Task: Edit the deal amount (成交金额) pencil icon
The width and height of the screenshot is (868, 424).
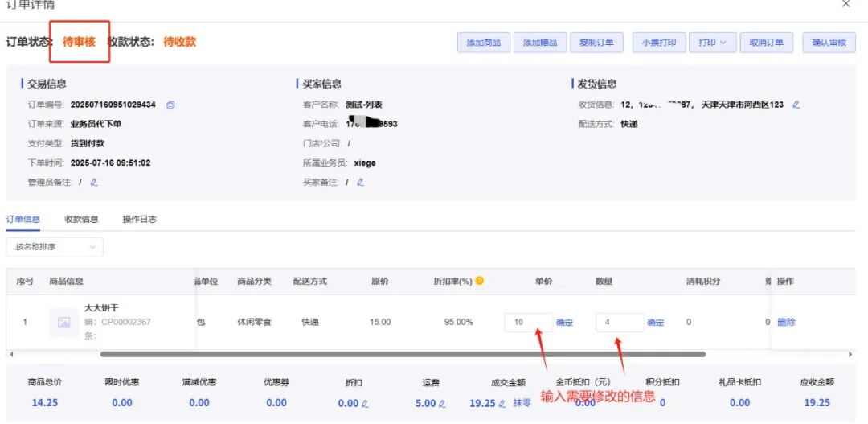Action: (502, 404)
